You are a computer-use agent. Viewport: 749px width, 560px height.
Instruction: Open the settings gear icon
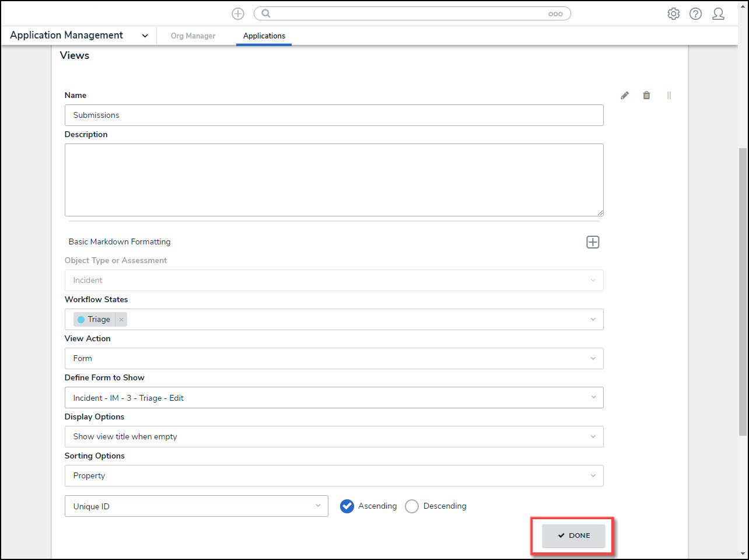click(x=673, y=14)
